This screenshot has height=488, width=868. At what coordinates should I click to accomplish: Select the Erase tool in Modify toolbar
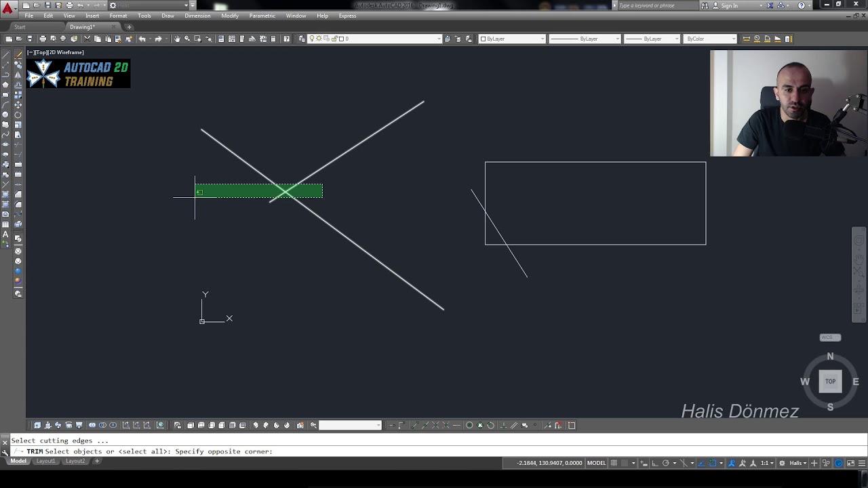click(x=18, y=56)
